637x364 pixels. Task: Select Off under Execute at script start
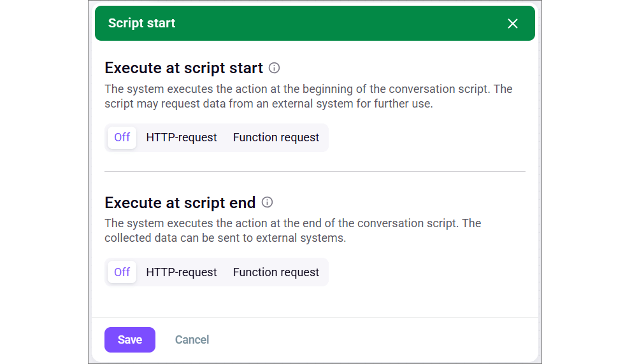pos(122,137)
